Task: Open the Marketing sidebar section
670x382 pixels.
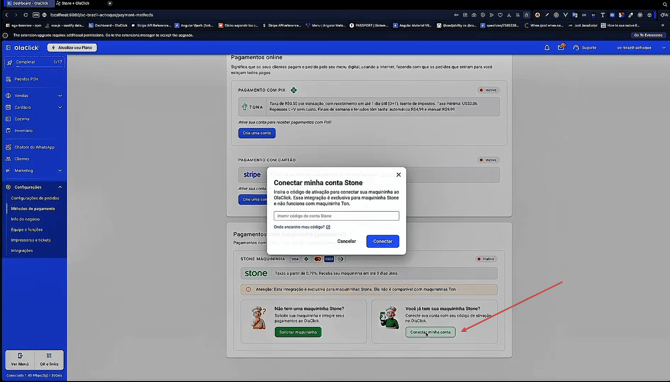Action: click(24, 170)
